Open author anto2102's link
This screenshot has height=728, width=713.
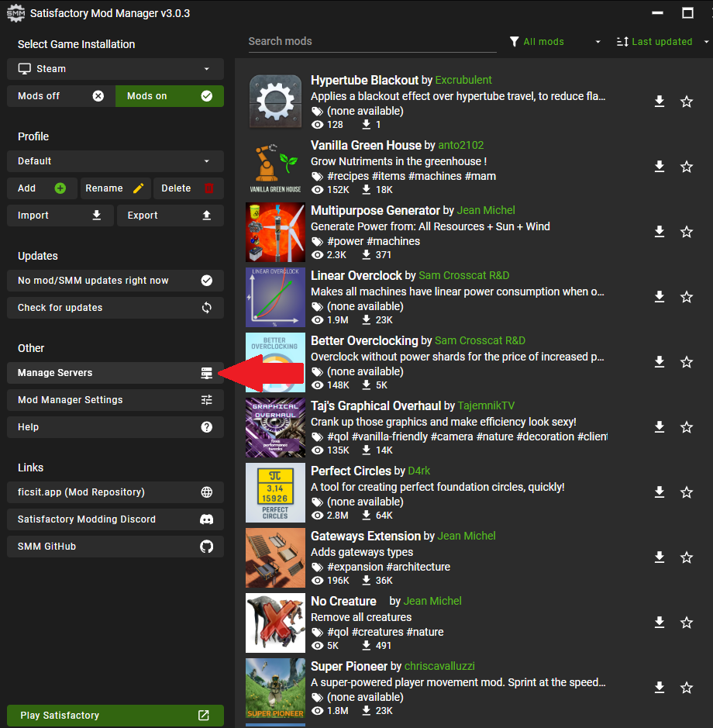(x=461, y=145)
